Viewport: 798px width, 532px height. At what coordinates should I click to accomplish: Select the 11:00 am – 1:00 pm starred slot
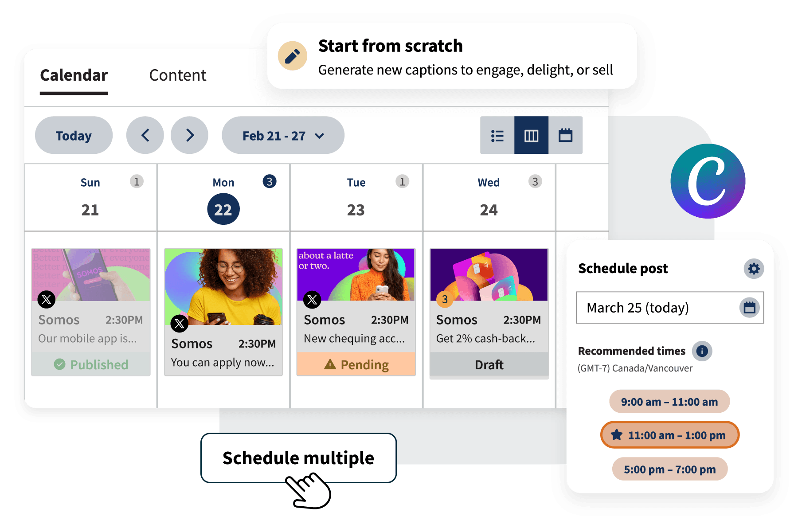click(669, 435)
